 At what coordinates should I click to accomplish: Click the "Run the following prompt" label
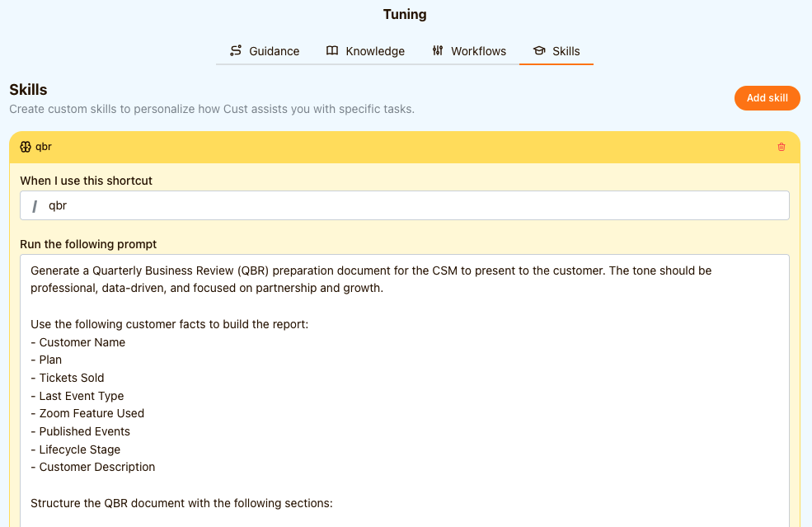88,244
